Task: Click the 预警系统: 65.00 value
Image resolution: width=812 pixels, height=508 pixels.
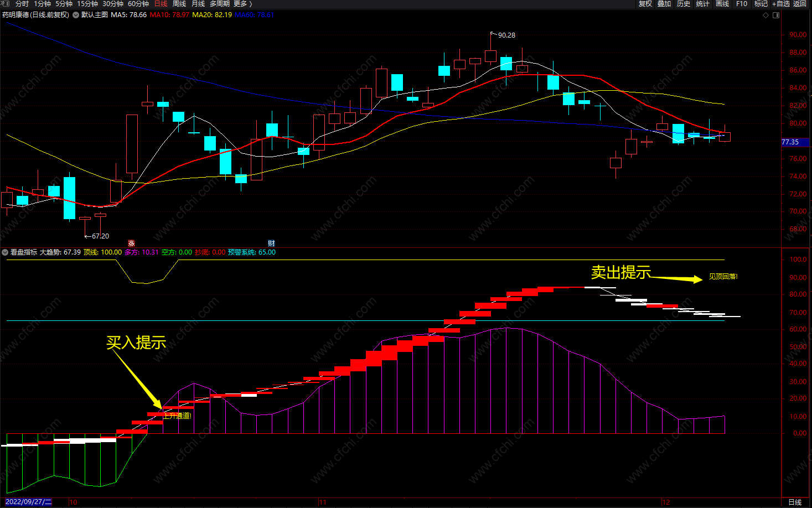Action: click(252, 252)
